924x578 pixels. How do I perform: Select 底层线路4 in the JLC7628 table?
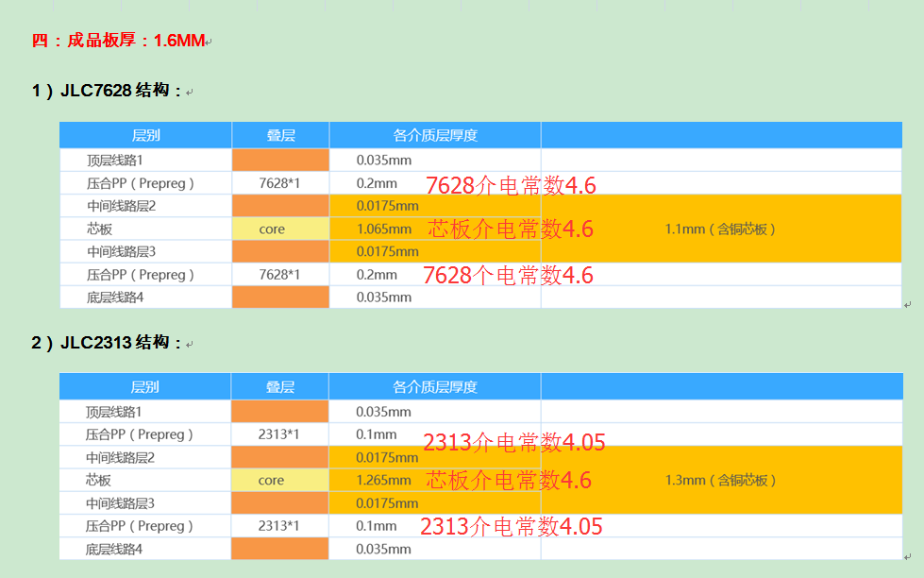[x=115, y=297]
